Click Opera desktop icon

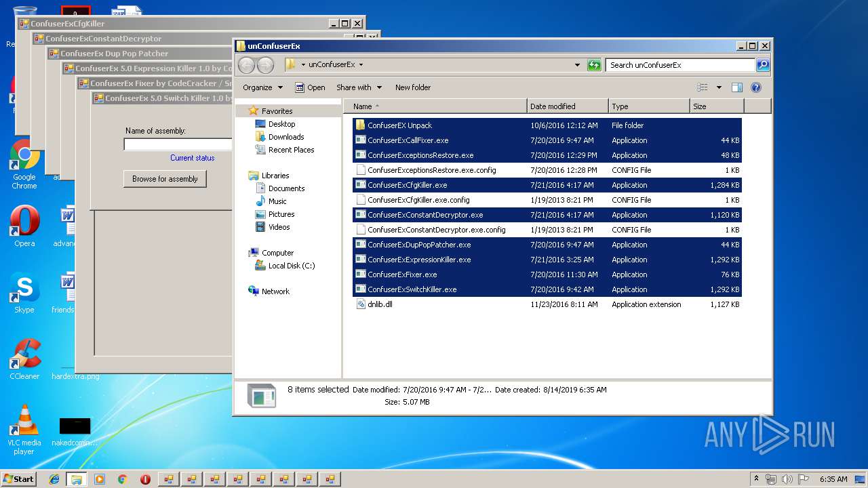pos(24,227)
